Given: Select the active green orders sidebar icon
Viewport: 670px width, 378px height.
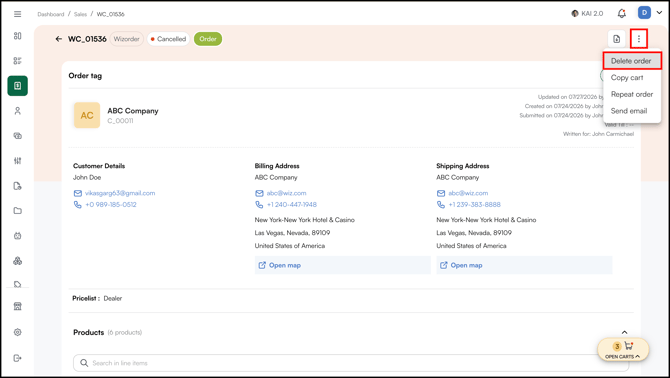Looking at the screenshot, I should 18,86.
